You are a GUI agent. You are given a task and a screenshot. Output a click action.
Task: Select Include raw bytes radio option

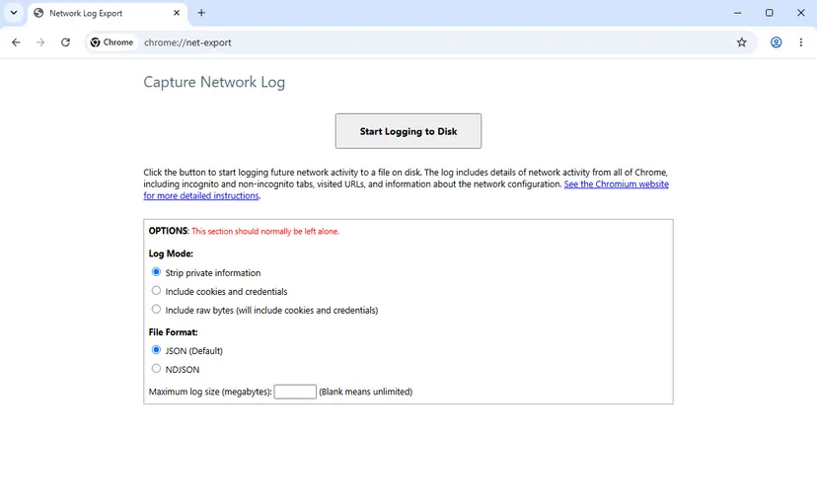click(x=156, y=310)
